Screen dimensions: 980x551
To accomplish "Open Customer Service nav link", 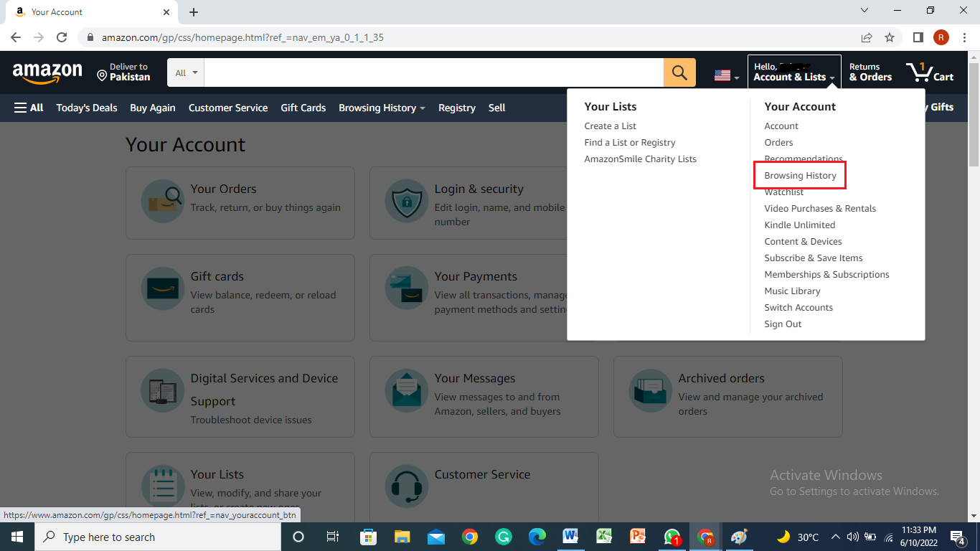I will click(x=228, y=108).
